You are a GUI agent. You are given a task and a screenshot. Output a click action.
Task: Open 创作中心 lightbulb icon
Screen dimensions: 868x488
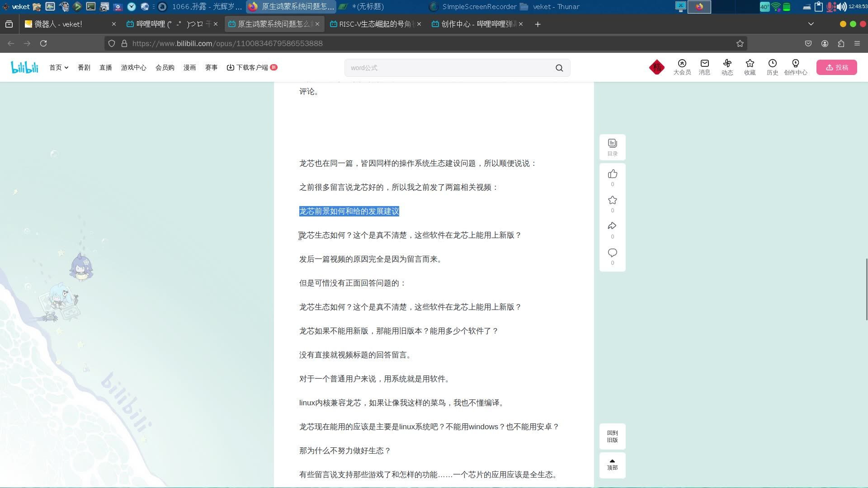click(x=795, y=67)
